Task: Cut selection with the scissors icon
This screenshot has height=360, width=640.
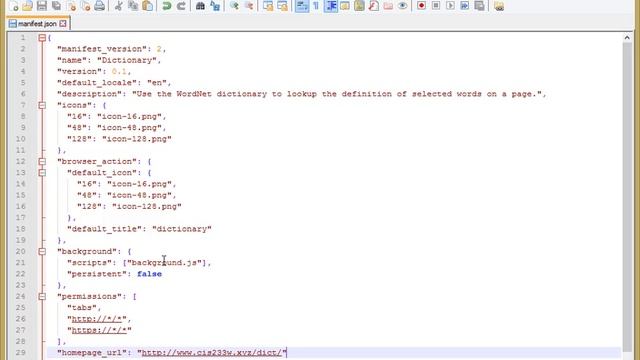Action: click(119, 6)
